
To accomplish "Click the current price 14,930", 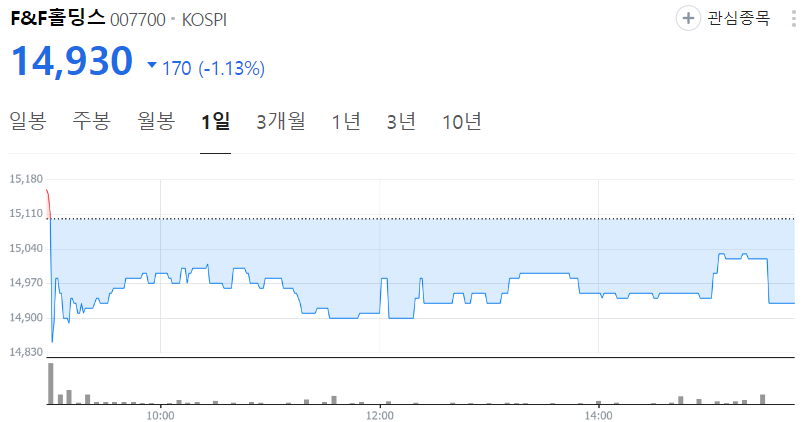I will point(72,61).
